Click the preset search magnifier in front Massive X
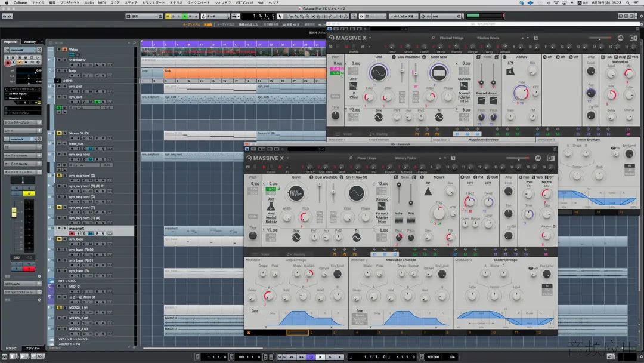 point(351,158)
